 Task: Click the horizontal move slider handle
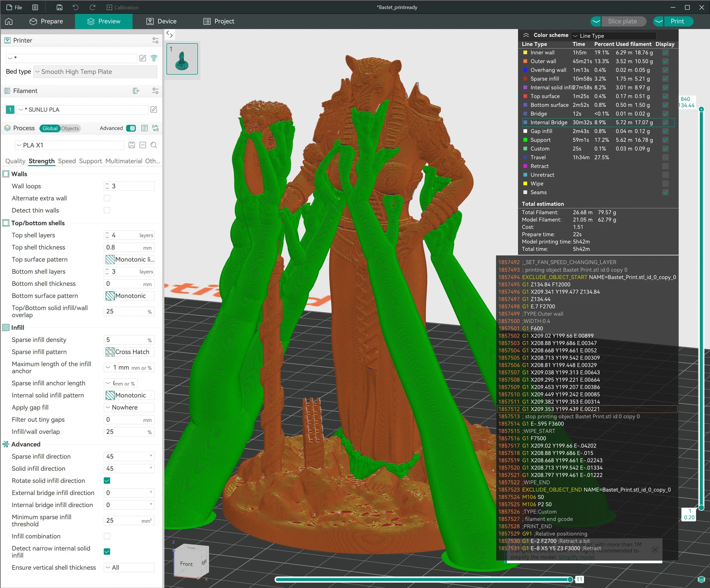[x=570, y=580]
